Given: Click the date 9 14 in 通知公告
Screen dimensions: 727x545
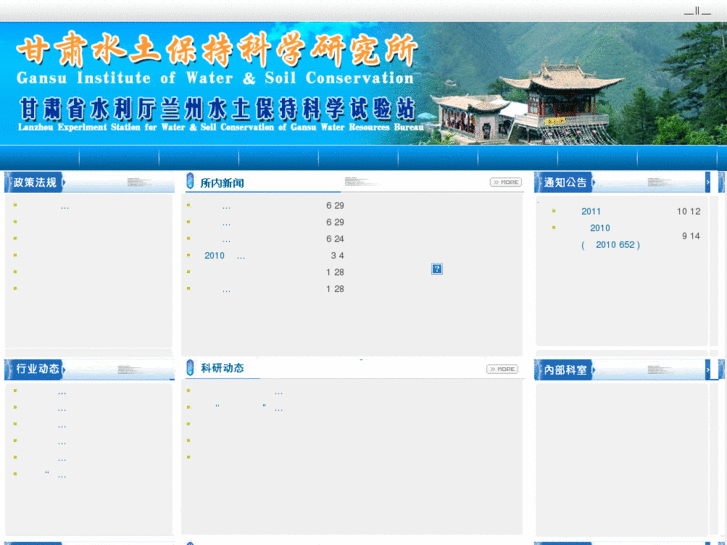Looking at the screenshot, I should (x=691, y=236).
